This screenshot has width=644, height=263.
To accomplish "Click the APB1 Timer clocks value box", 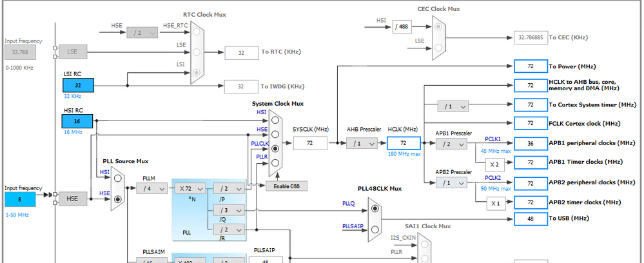I will [531, 162].
